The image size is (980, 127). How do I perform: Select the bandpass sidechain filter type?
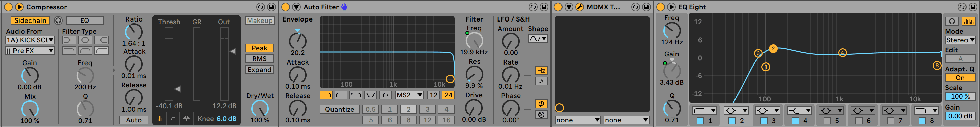point(85,50)
